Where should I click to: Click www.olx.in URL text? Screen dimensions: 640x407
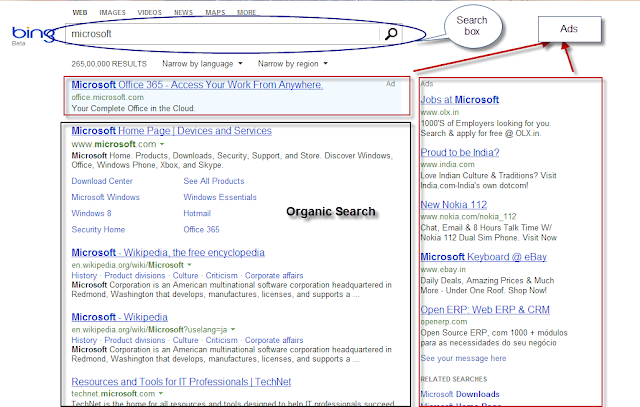point(440,112)
